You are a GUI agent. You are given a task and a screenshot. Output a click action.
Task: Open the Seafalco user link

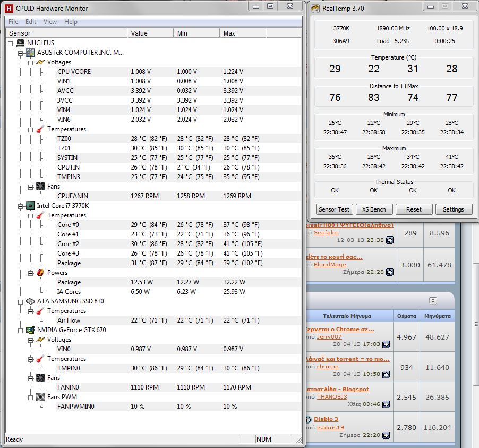pyautogui.click(x=326, y=232)
